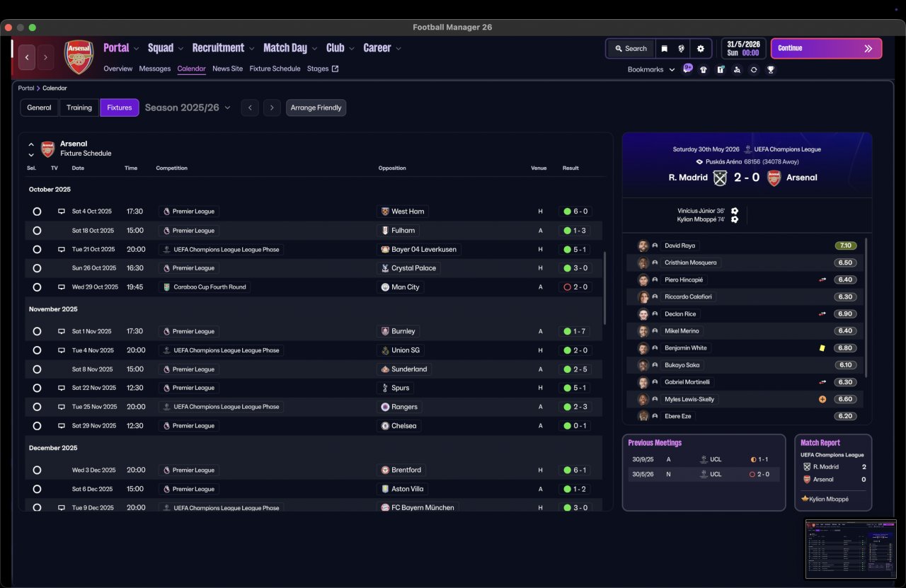This screenshot has height=588, width=906.
Task: Click Carabao Cup logo in Man City row
Action: pyautogui.click(x=167, y=287)
